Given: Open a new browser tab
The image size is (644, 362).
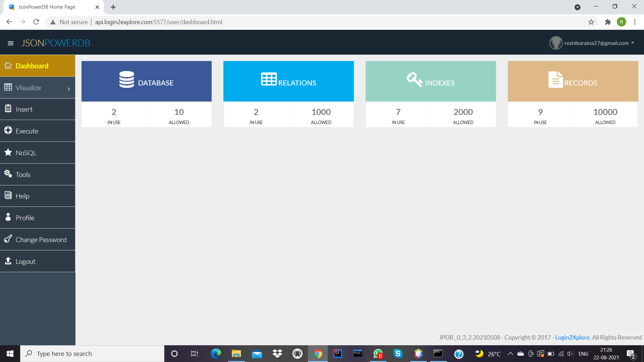Looking at the screenshot, I should [113, 7].
